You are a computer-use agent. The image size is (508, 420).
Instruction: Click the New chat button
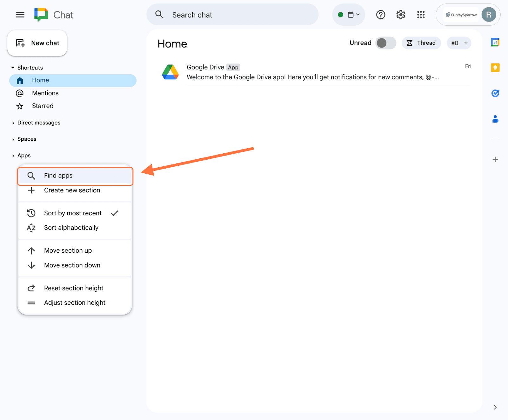tap(37, 43)
